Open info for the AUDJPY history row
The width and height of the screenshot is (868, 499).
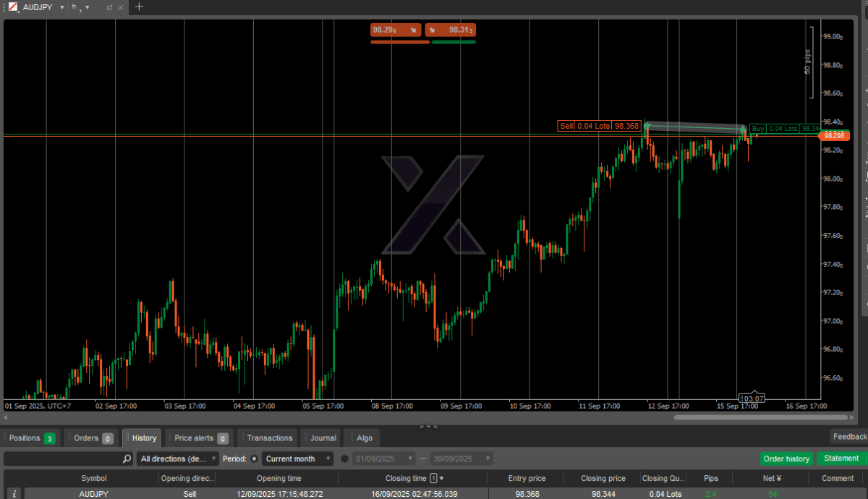14,493
